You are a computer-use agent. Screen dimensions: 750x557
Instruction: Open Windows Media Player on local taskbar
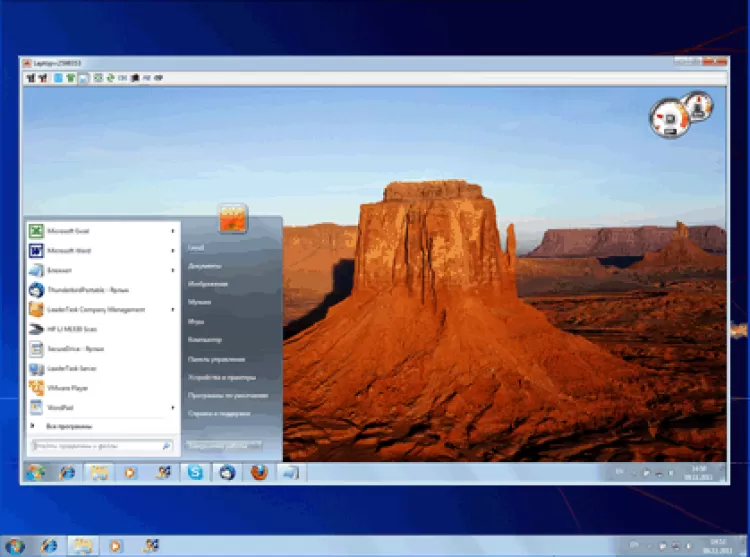pos(115,546)
